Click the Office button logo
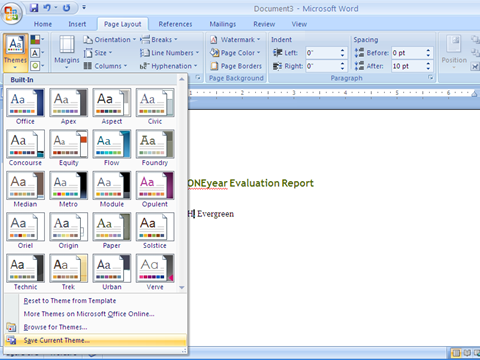This screenshot has width=480, height=360. coord(11,13)
